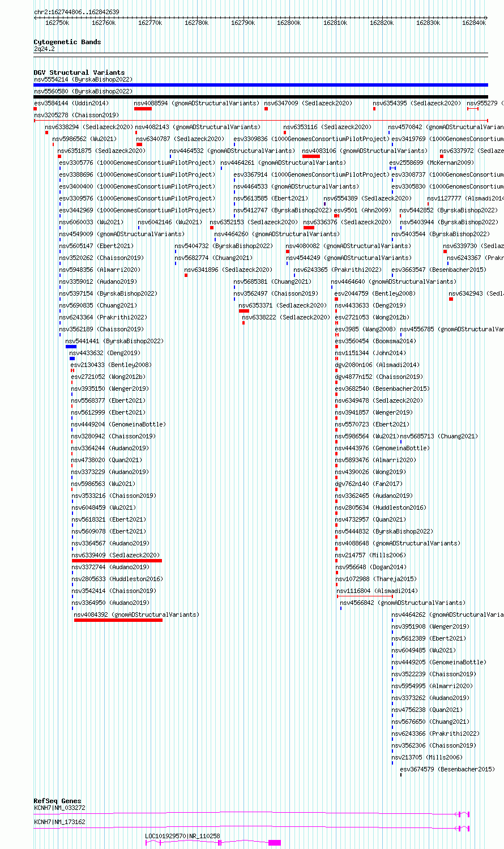Open esv3674579 (Besenbacher2015) variant
504x849 pixels.
coord(447,769)
